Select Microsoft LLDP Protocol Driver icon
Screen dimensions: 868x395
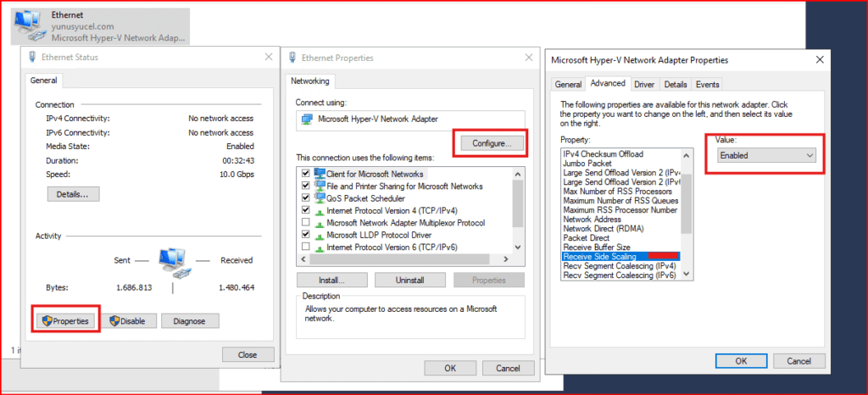320,234
